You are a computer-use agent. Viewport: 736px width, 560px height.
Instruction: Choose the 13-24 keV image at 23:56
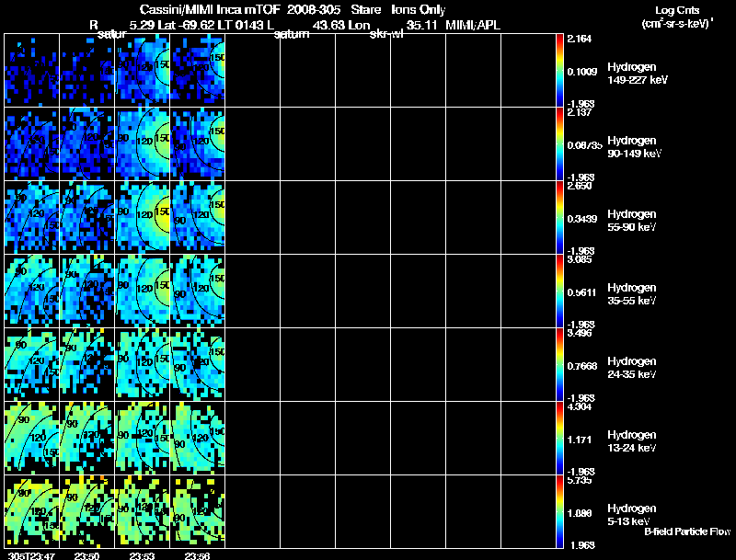(198, 438)
